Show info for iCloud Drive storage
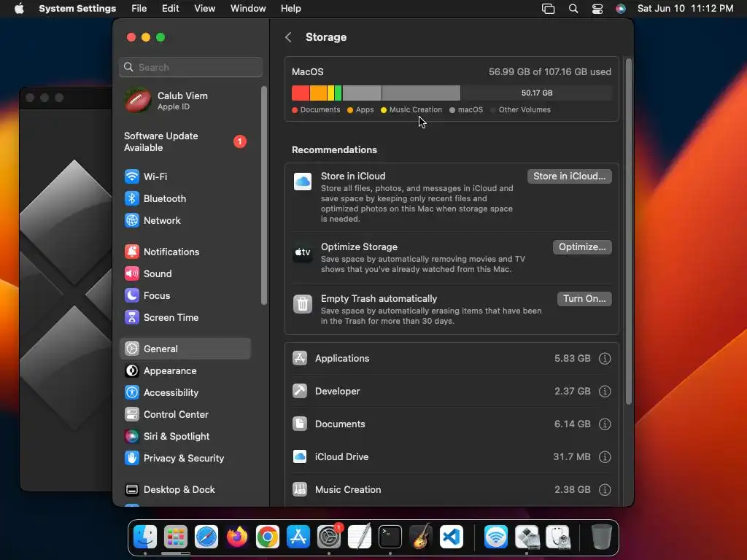This screenshot has height=560, width=747. (605, 457)
